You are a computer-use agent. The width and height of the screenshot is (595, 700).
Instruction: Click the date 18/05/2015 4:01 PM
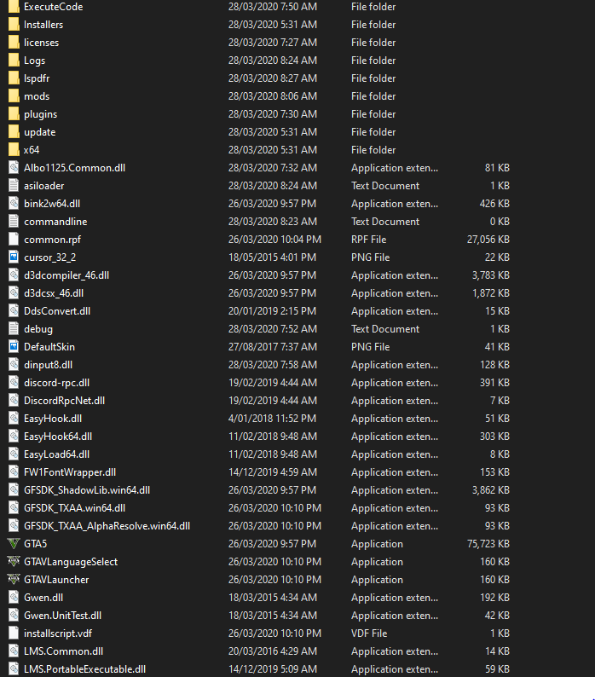click(272, 257)
